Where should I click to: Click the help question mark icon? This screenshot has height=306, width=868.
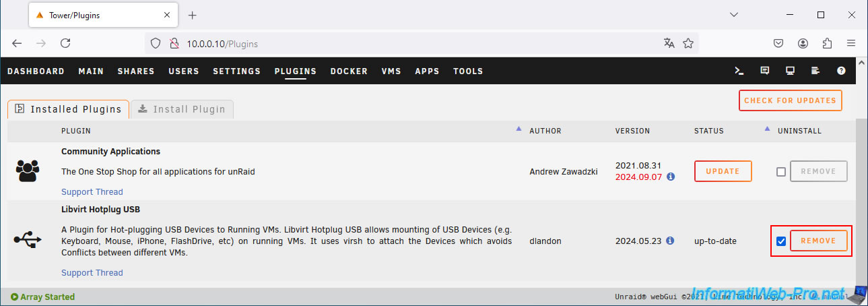point(841,71)
